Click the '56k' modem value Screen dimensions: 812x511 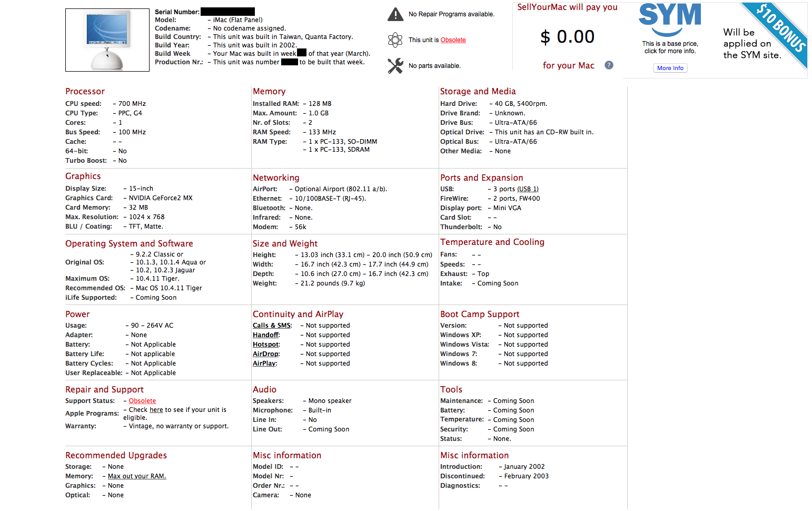point(301,227)
